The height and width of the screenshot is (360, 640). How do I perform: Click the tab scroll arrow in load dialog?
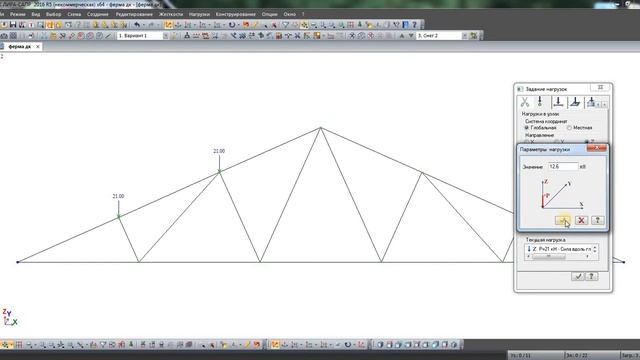coord(604,104)
